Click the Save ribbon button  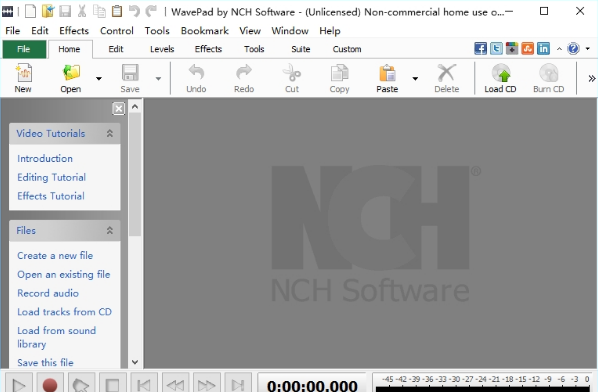(130, 79)
